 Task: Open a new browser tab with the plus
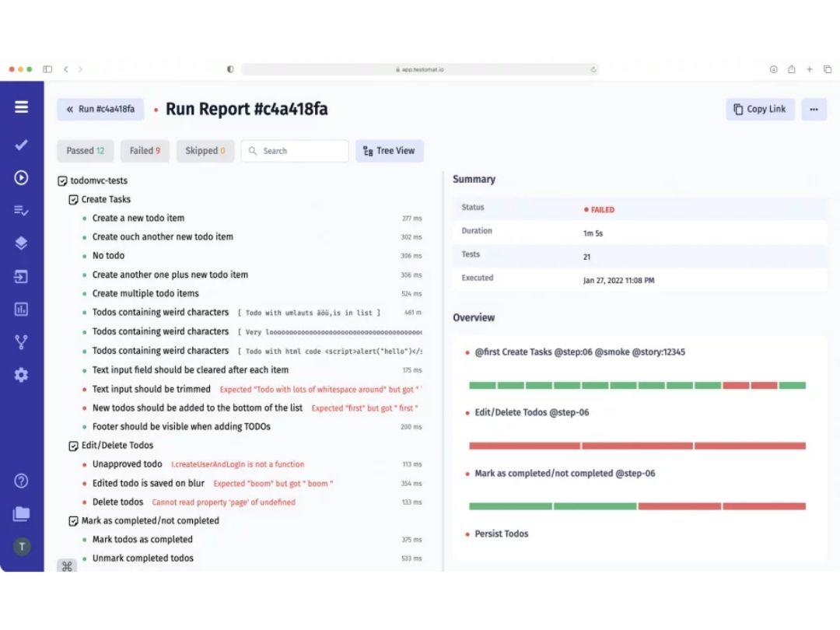pyautogui.click(x=810, y=69)
